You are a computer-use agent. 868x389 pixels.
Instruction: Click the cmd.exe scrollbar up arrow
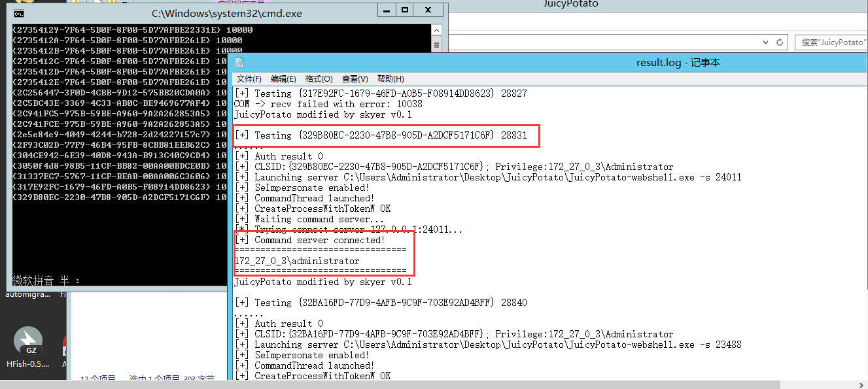[x=437, y=30]
